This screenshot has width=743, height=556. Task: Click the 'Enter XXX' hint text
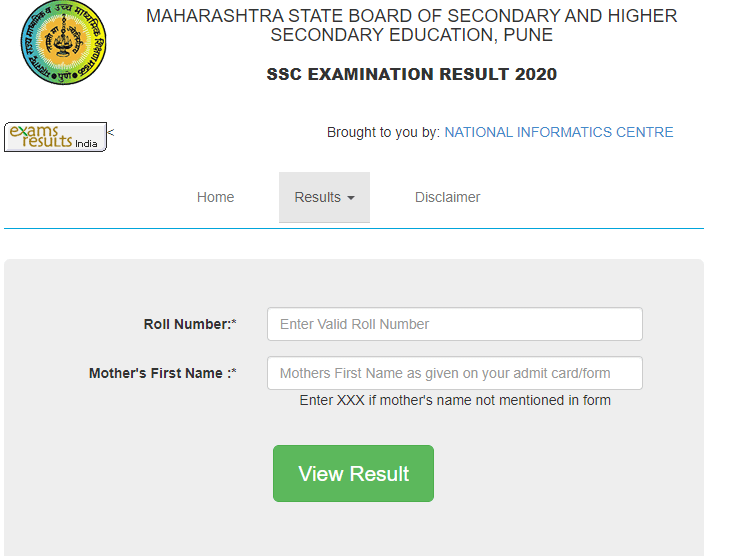pos(455,400)
